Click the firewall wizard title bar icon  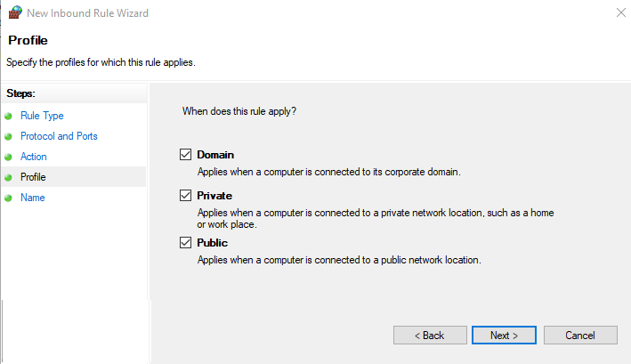(x=14, y=13)
